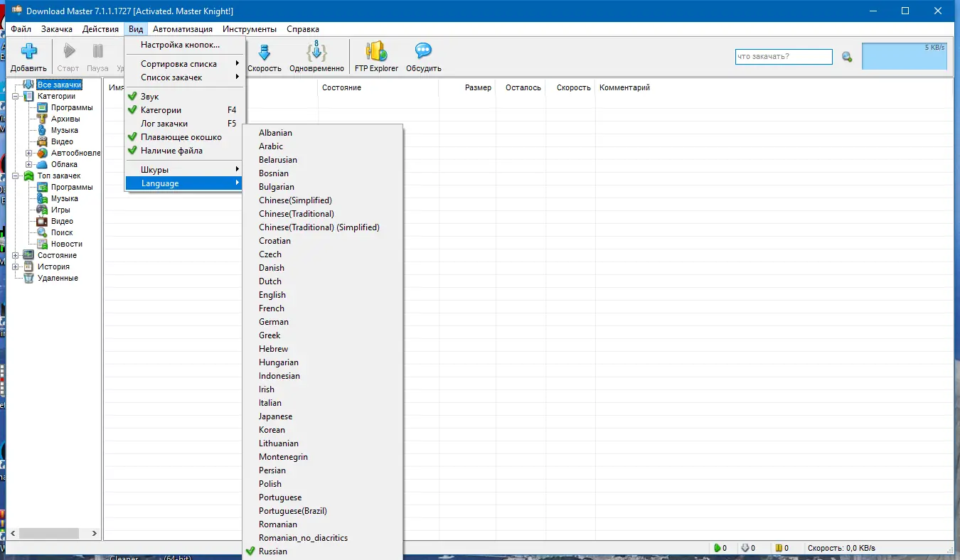This screenshot has height=560, width=960.
Task: Pick French as the interface language
Action: tap(323, 308)
